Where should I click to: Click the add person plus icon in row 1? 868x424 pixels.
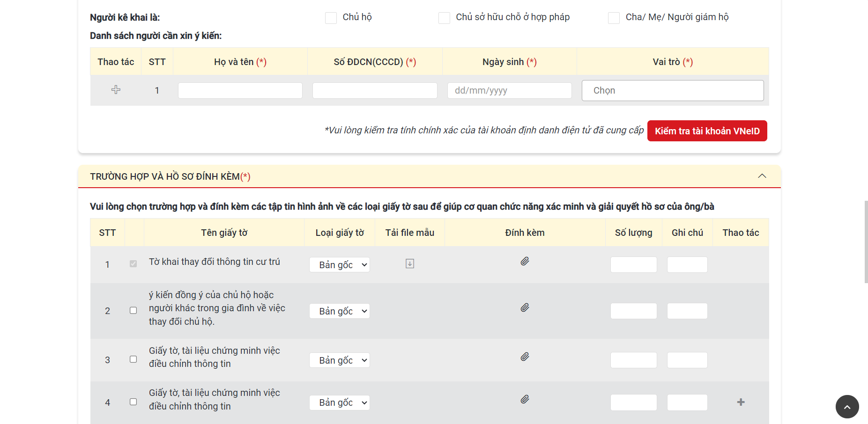116,90
